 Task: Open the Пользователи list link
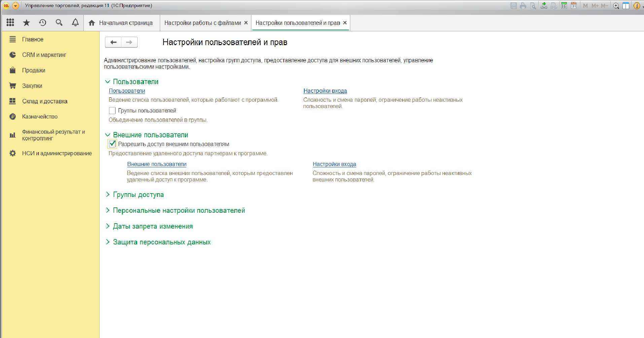click(127, 91)
